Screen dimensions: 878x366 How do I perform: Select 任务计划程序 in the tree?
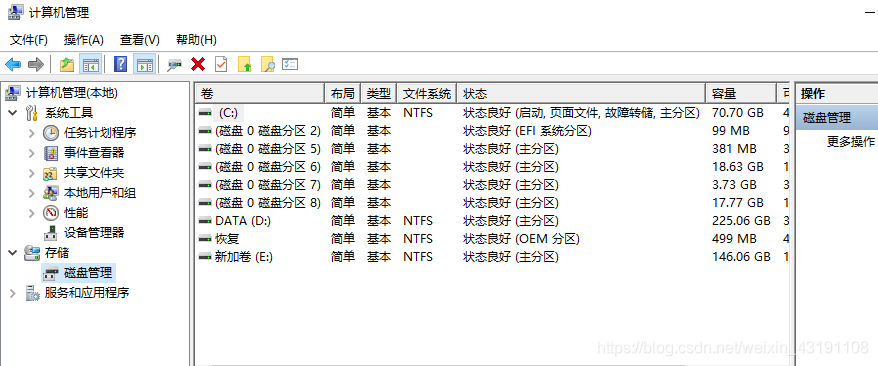(x=100, y=133)
